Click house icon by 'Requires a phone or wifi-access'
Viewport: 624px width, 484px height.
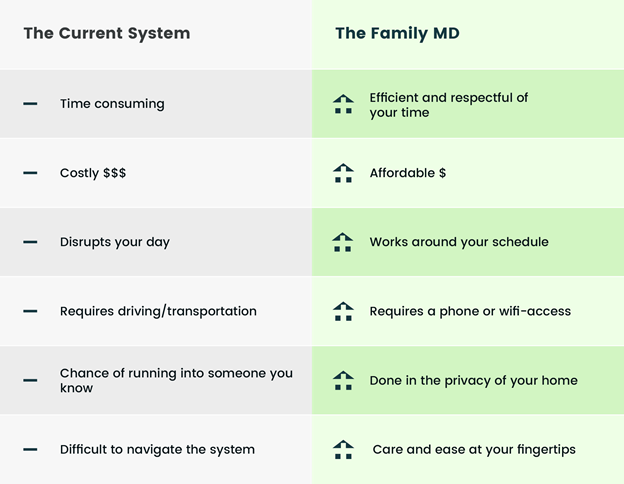click(x=343, y=311)
